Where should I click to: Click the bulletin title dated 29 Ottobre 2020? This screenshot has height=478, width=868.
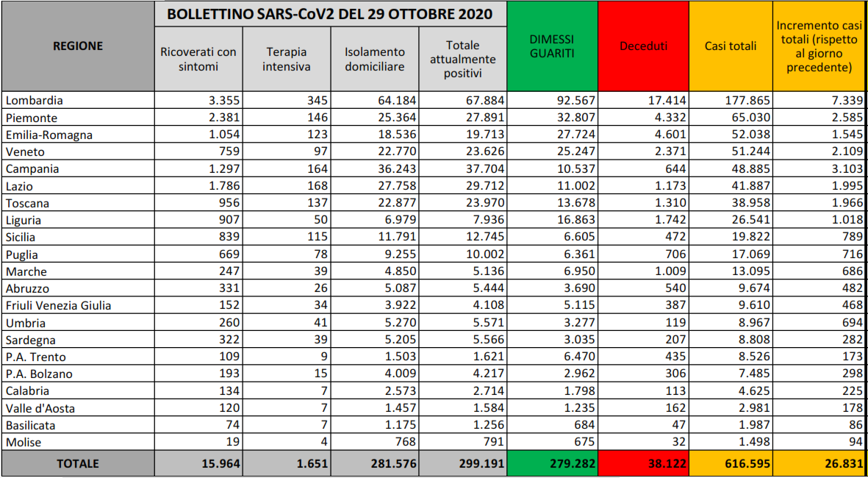click(x=330, y=15)
